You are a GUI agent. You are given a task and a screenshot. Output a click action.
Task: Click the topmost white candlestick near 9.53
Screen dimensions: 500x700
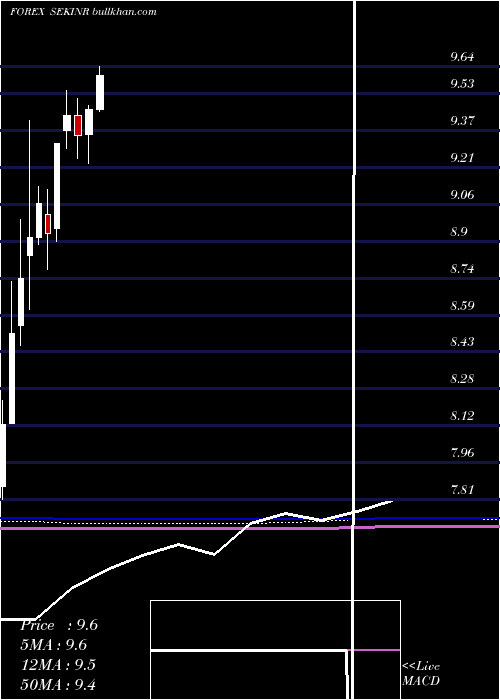pos(100,92)
